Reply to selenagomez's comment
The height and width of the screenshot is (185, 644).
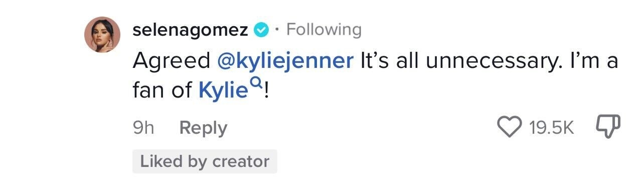[203, 128]
